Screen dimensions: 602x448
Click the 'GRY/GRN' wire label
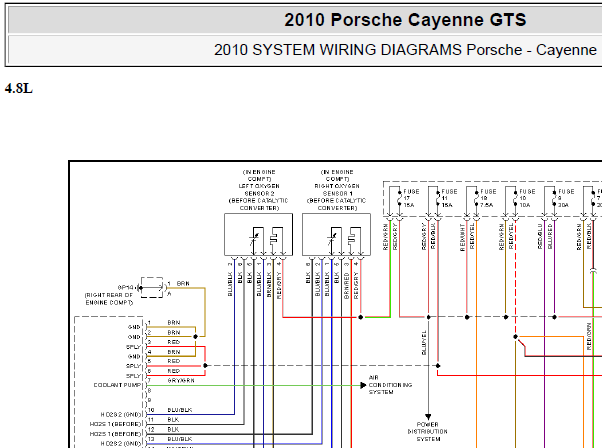181,380
